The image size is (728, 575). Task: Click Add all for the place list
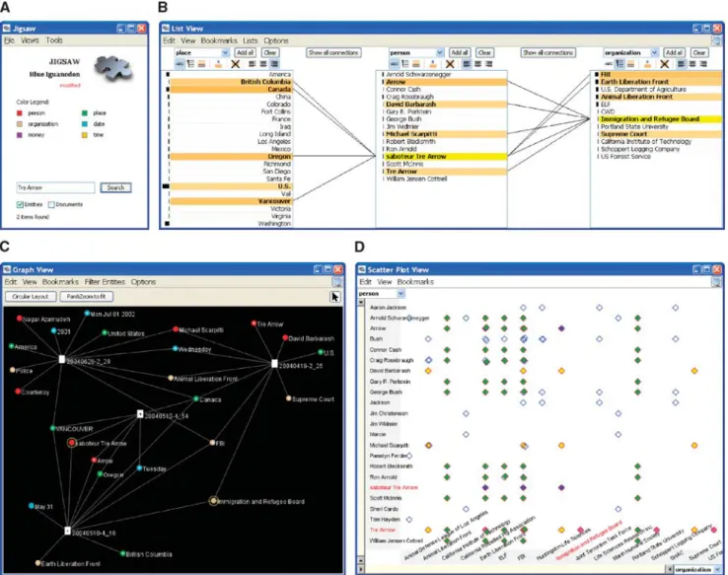(x=245, y=52)
